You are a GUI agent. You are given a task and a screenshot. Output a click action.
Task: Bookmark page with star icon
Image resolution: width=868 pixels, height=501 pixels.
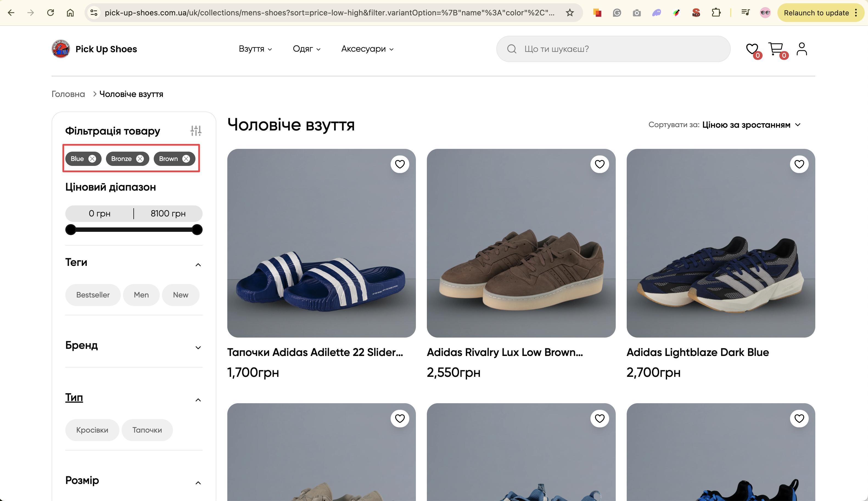570,13
